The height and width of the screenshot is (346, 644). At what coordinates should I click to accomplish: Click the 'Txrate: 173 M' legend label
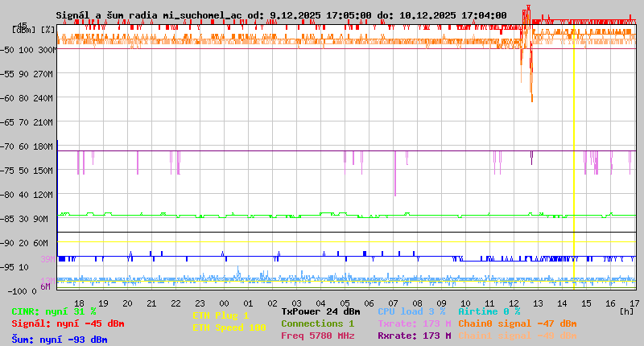[x=415, y=323]
